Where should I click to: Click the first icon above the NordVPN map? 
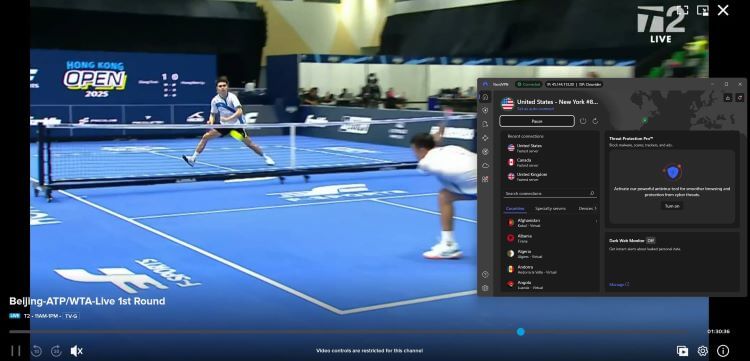point(728,98)
